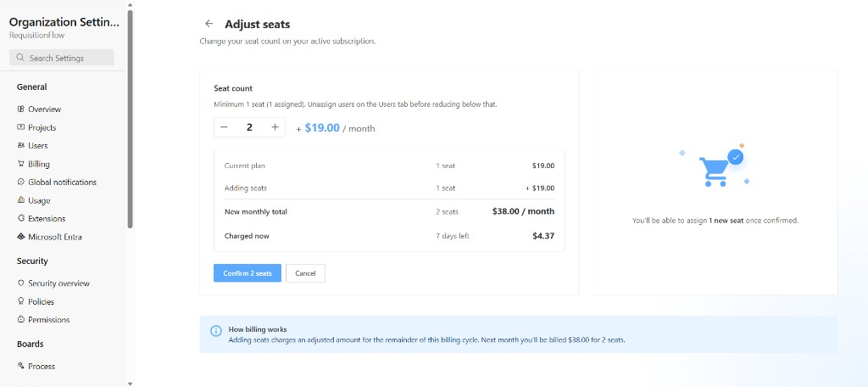Click the blue $19.00 per month price
Viewport: 868px width, 387px height.
(322, 127)
